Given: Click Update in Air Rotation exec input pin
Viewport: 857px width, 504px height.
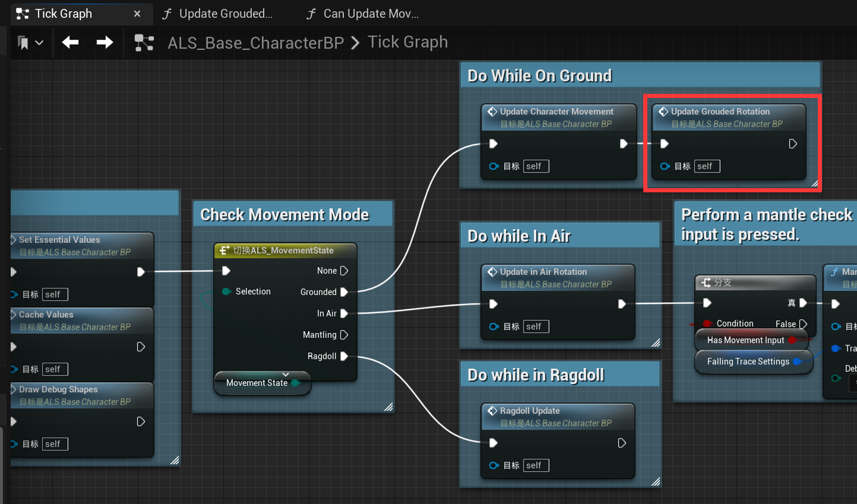Looking at the screenshot, I should 493,304.
